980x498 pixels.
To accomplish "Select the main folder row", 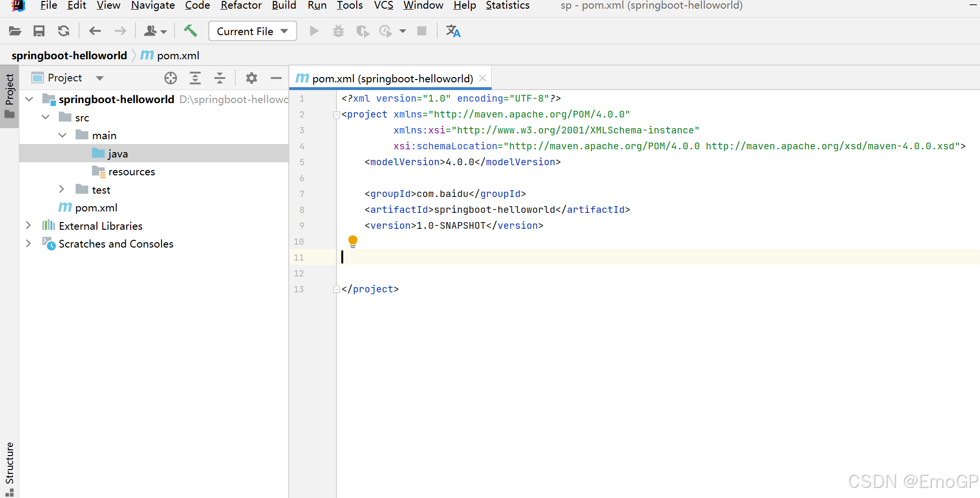I will [x=154, y=135].
